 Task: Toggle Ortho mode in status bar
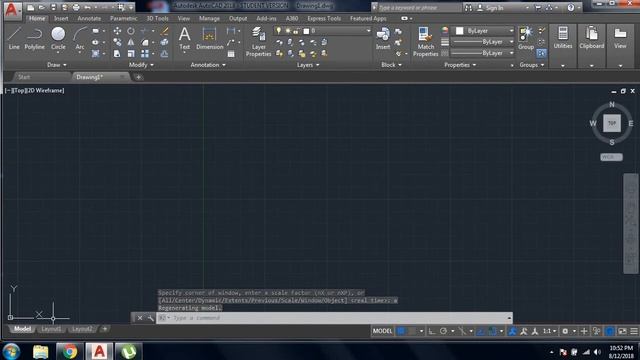click(431, 331)
